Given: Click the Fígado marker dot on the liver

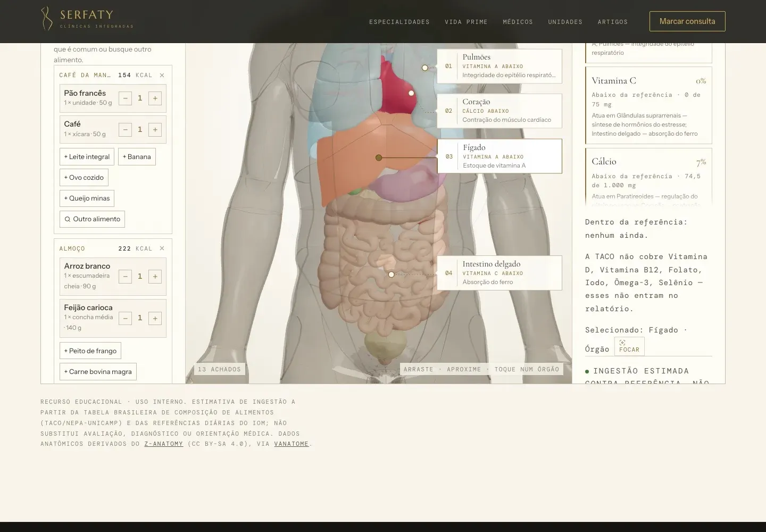Looking at the screenshot, I should click(379, 157).
